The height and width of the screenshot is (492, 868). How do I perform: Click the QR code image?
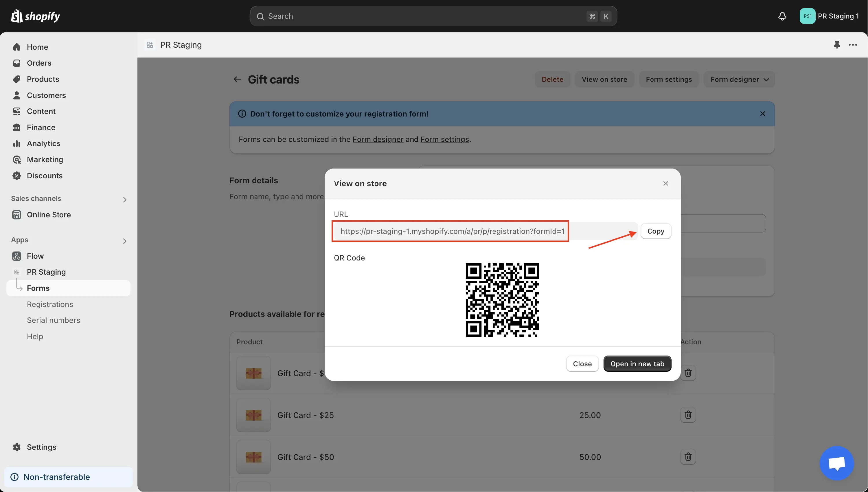[x=502, y=300]
